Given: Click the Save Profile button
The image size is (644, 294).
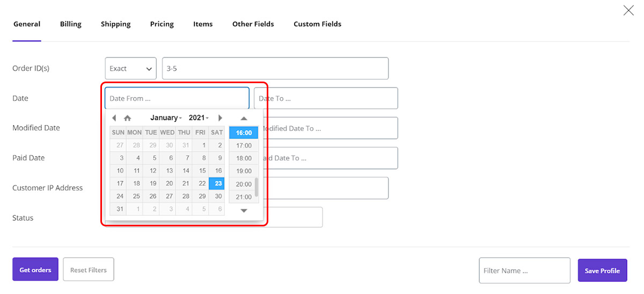Looking at the screenshot, I should pyautogui.click(x=602, y=270).
